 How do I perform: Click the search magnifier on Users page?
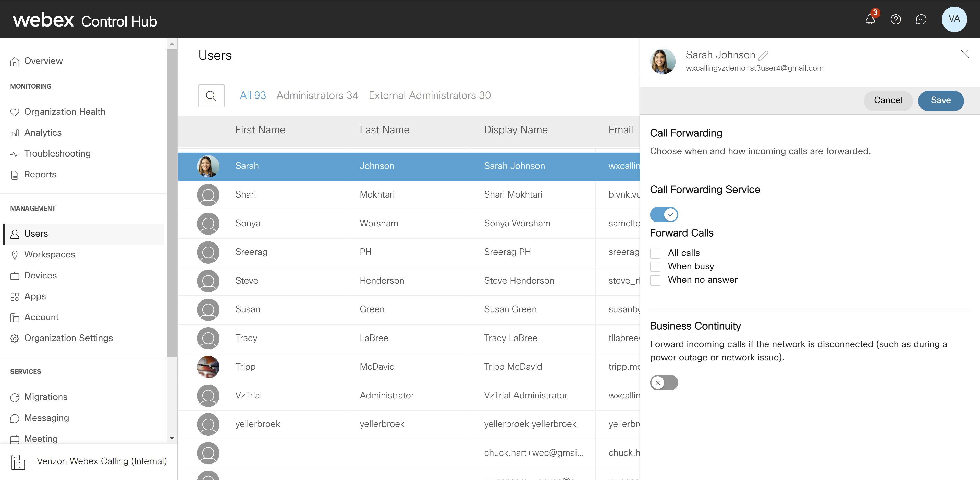[211, 95]
